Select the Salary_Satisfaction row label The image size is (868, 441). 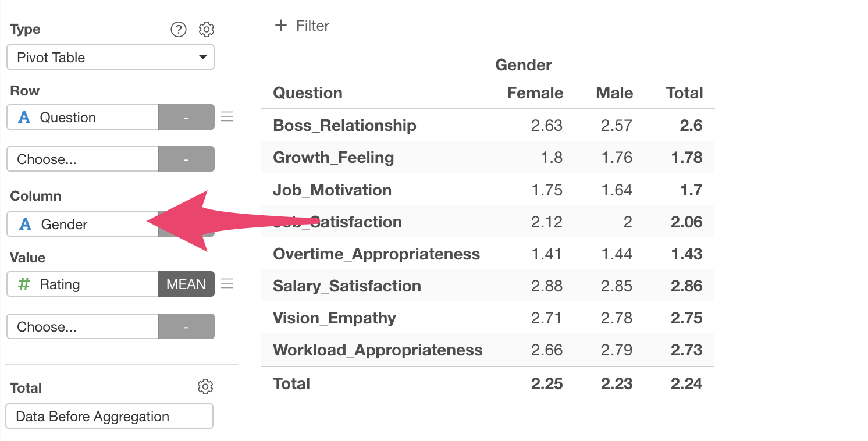(x=347, y=286)
